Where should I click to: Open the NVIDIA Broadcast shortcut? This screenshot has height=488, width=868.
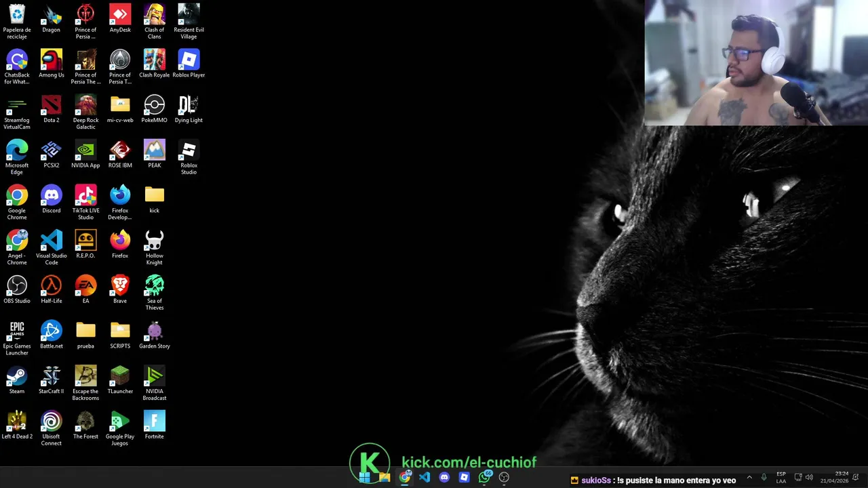[x=155, y=384]
